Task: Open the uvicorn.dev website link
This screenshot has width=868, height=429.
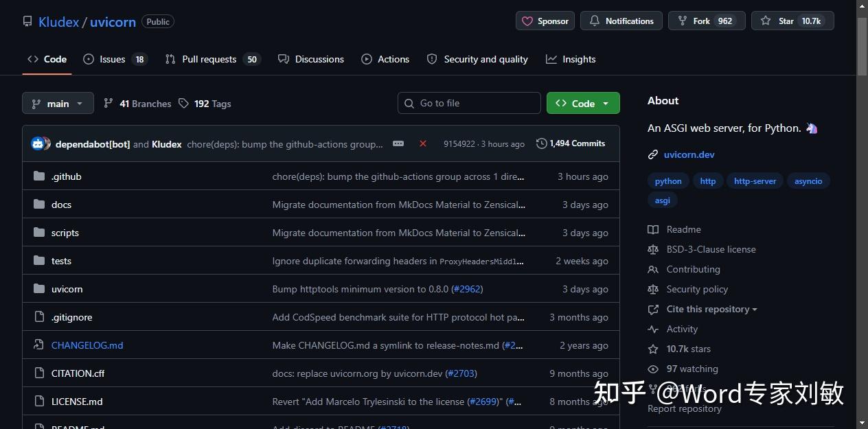Action: [689, 154]
